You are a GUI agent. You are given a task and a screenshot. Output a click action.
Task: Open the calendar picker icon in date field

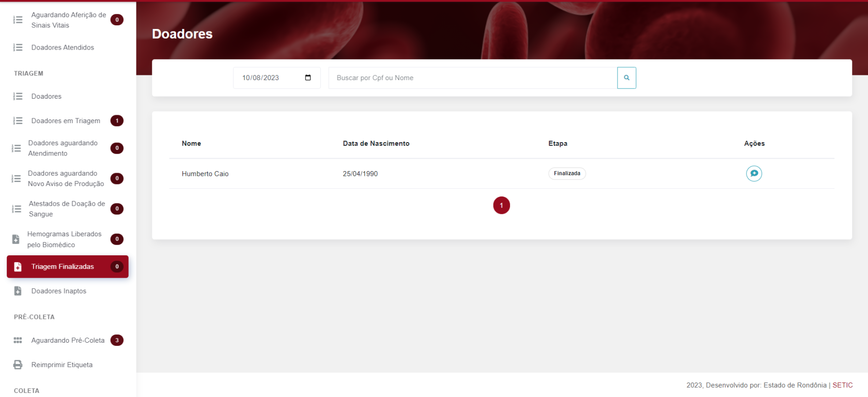[x=308, y=78]
